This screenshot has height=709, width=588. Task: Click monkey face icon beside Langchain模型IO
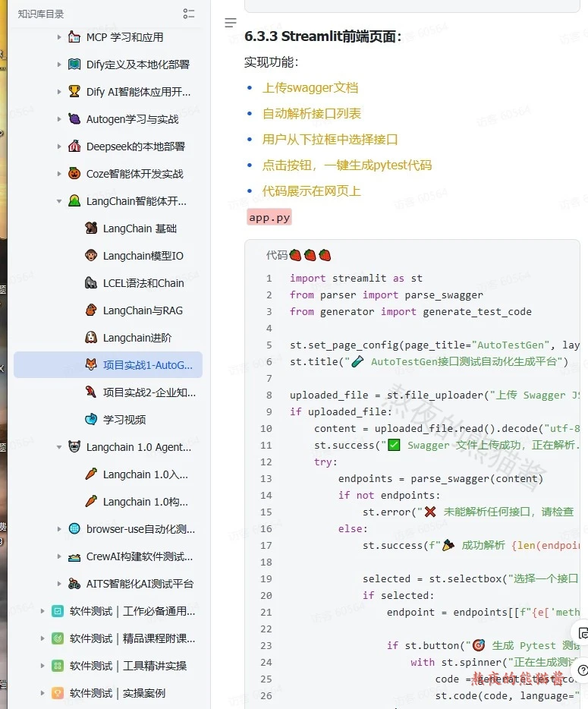pos(91,256)
